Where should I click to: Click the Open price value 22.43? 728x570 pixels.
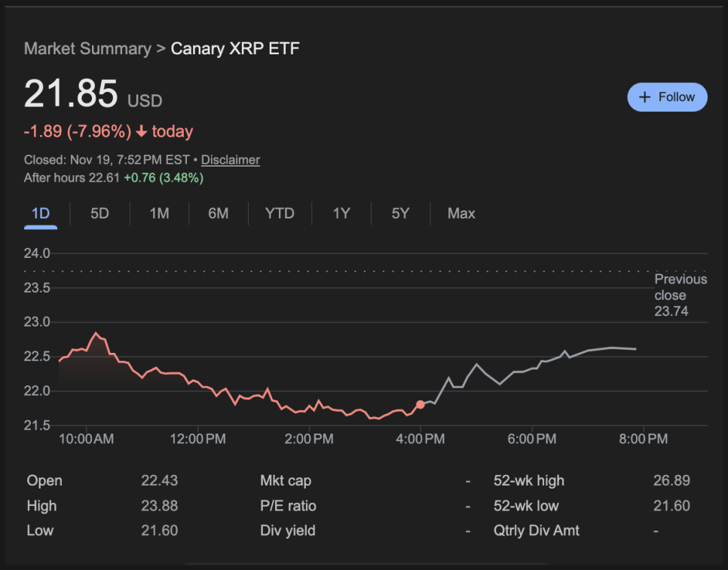point(159,481)
